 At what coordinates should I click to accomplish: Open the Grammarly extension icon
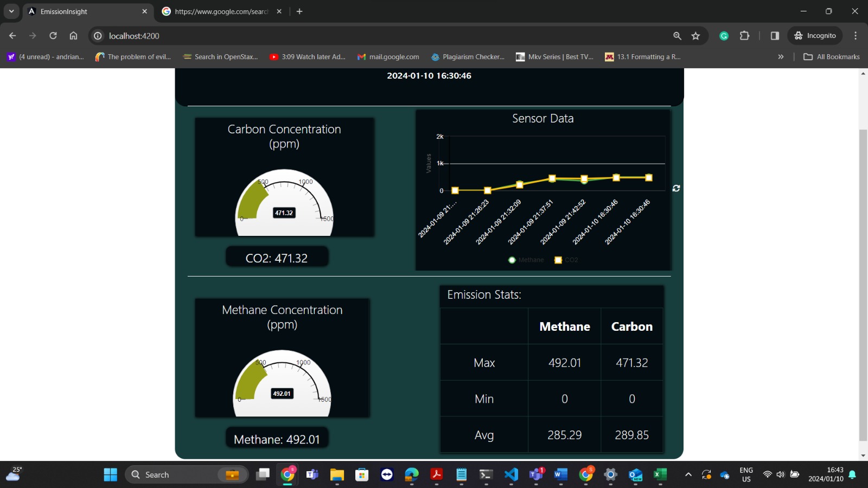point(724,36)
